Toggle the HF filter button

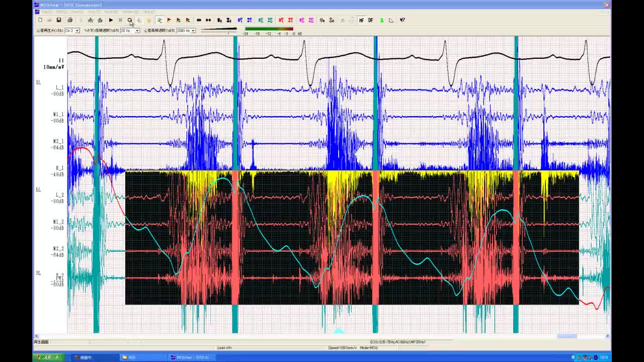pos(361,20)
